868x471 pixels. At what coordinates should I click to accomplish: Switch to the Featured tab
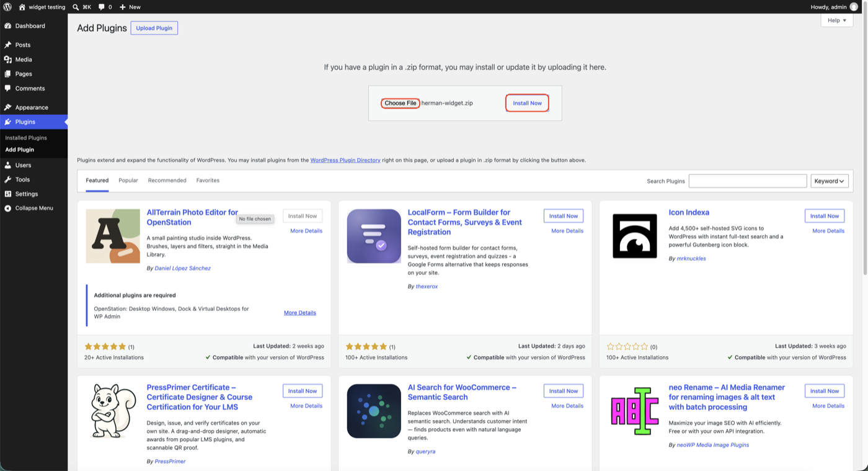[97, 181]
